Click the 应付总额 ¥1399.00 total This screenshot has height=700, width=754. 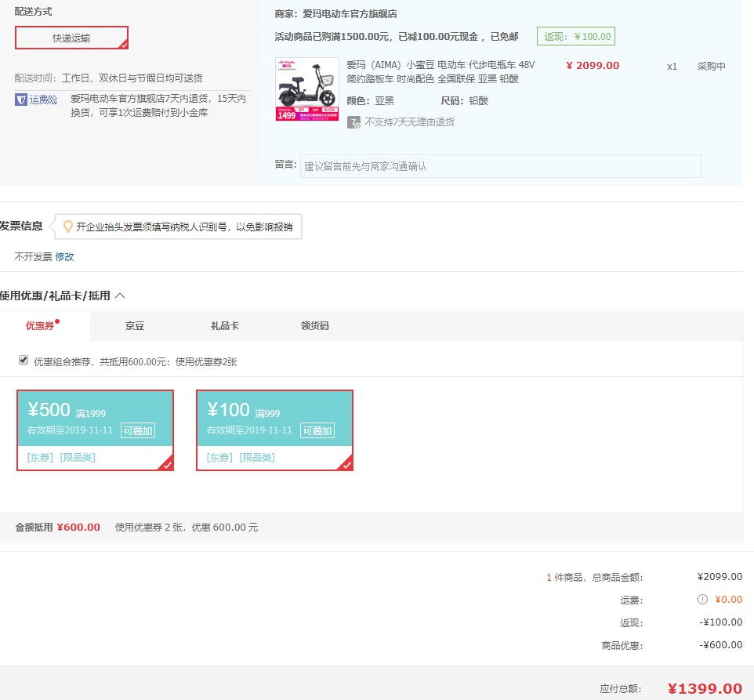705,688
